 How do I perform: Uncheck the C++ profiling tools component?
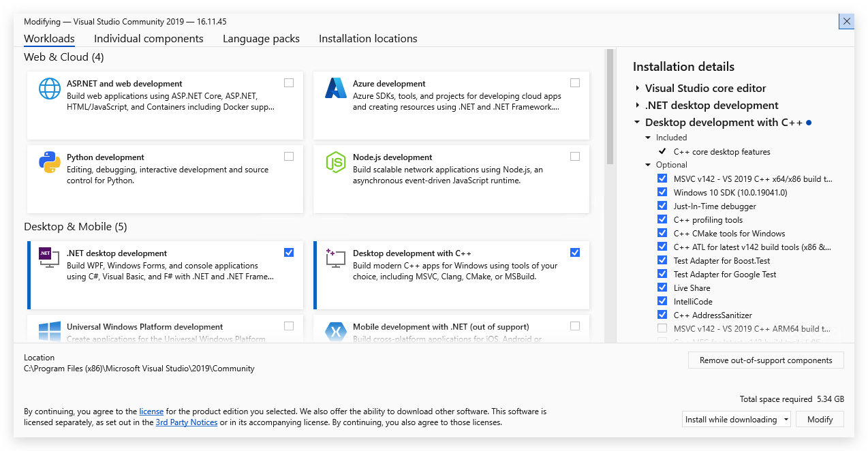pos(662,219)
